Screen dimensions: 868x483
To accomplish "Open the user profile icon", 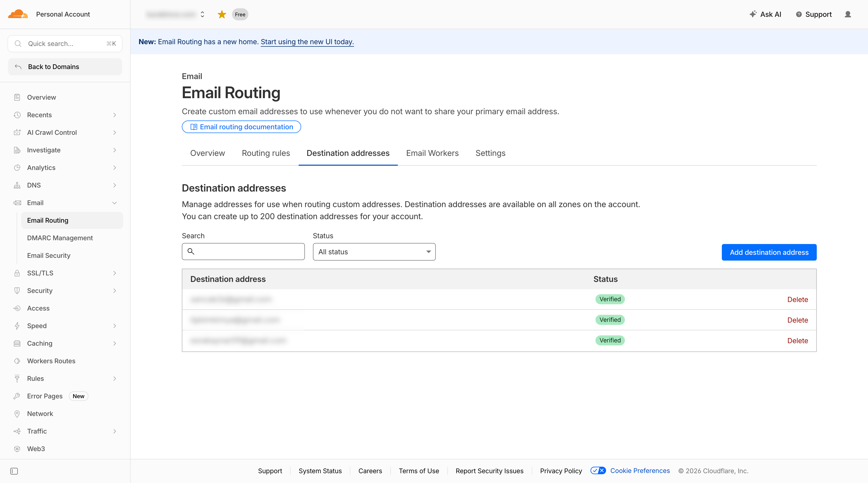I will [848, 14].
